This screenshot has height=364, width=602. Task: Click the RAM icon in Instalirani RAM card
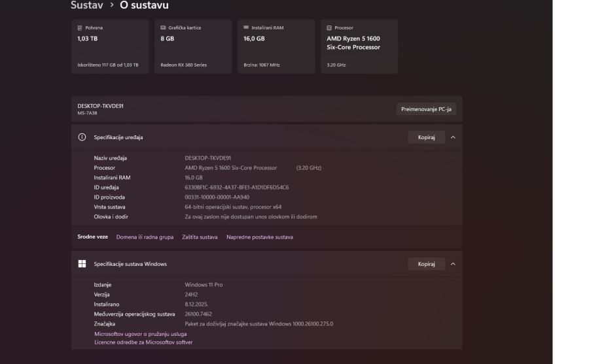(x=246, y=27)
